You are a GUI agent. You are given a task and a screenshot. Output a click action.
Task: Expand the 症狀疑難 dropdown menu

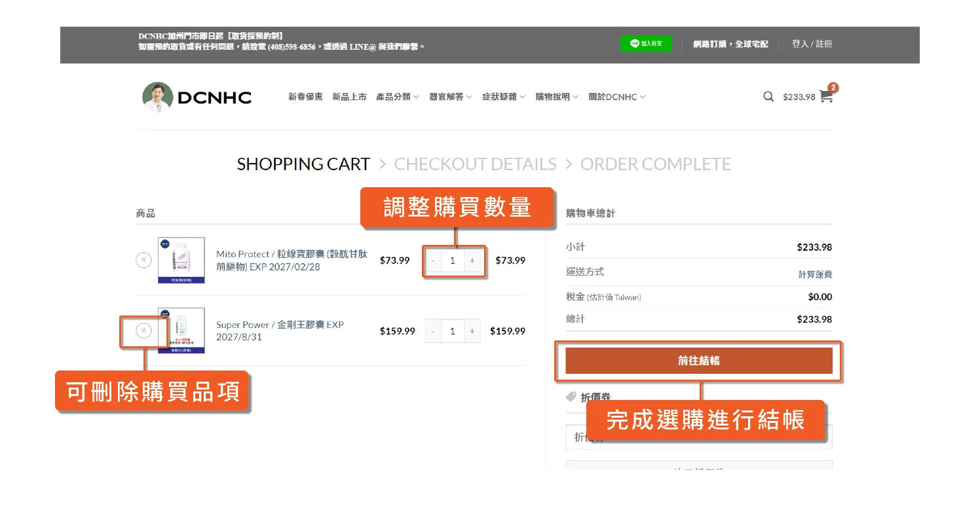504,97
